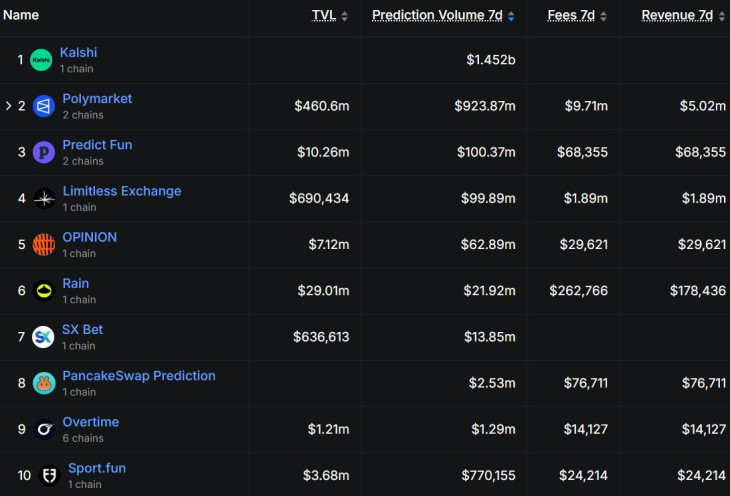Image resolution: width=730 pixels, height=496 pixels.
Task: Click the SX Bet logo icon
Action: 43,337
